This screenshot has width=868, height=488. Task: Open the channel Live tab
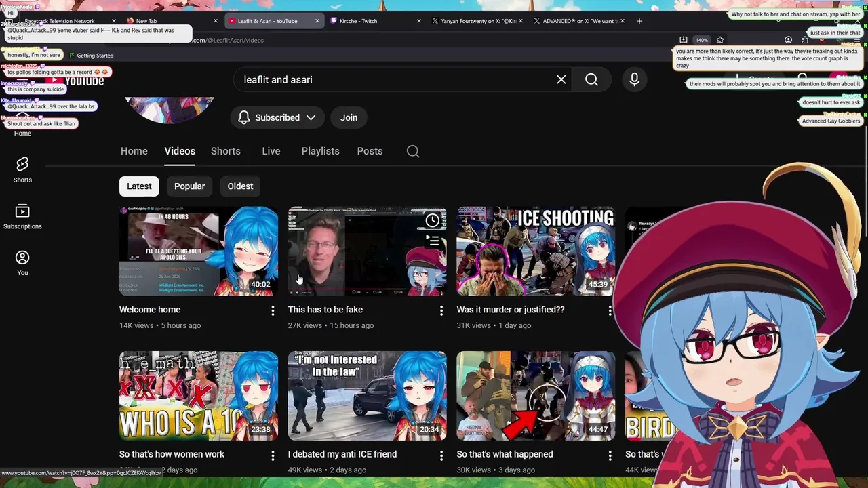[271, 151]
